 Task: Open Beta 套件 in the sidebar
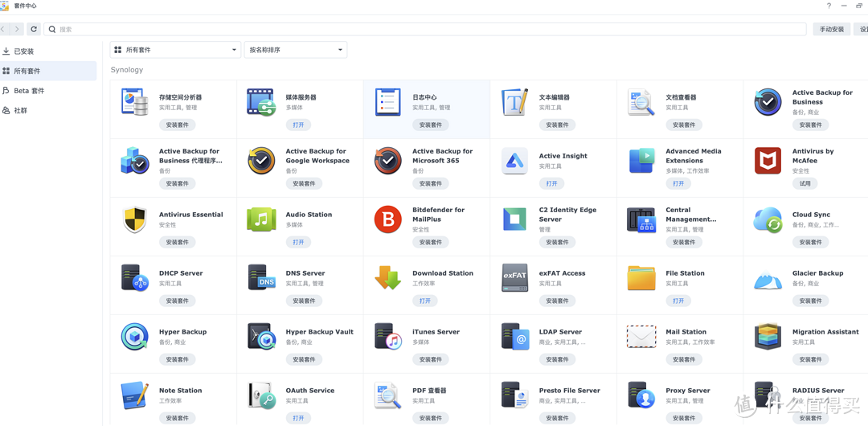pyautogui.click(x=48, y=91)
